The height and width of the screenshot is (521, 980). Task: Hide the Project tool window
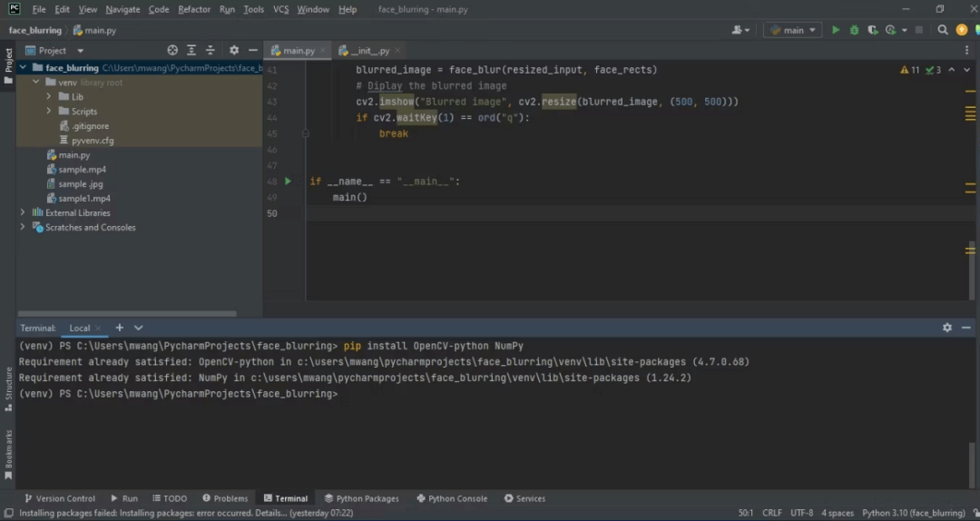252,51
